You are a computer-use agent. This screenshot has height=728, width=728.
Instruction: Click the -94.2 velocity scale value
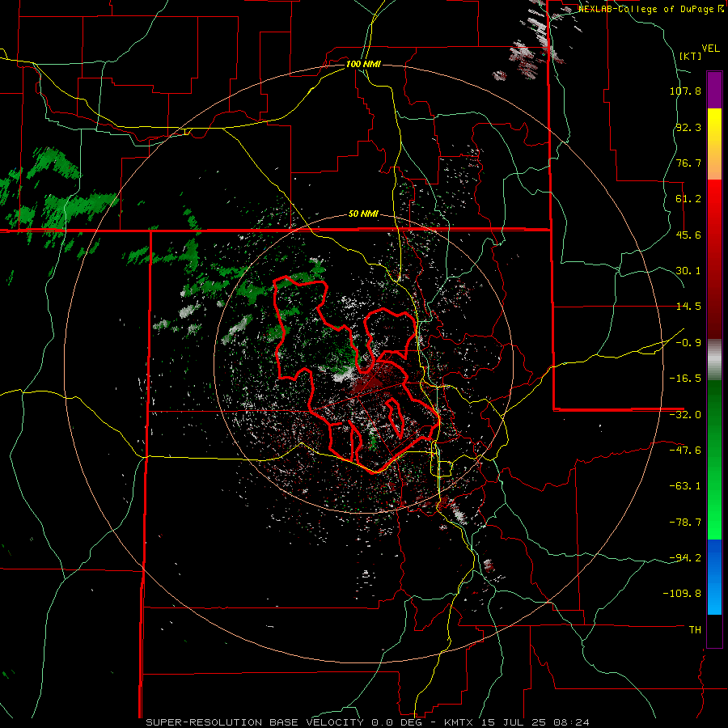click(685, 558)
